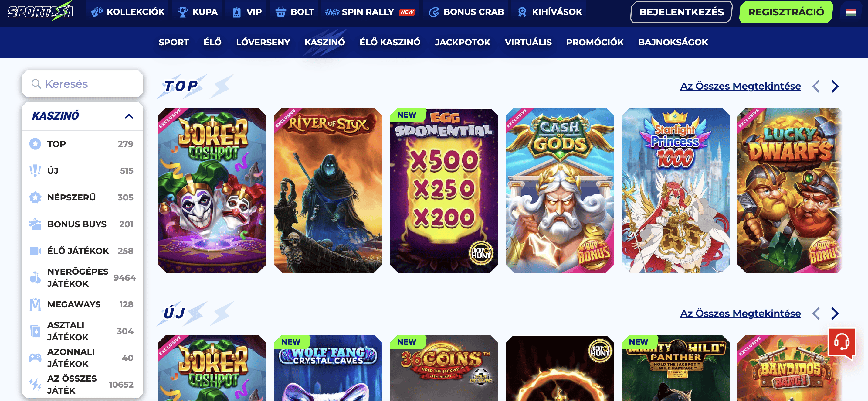Screen dimensions: 868x401
Task: Open the Cash of Gods game thumbnail
Action: click(560, 190)
